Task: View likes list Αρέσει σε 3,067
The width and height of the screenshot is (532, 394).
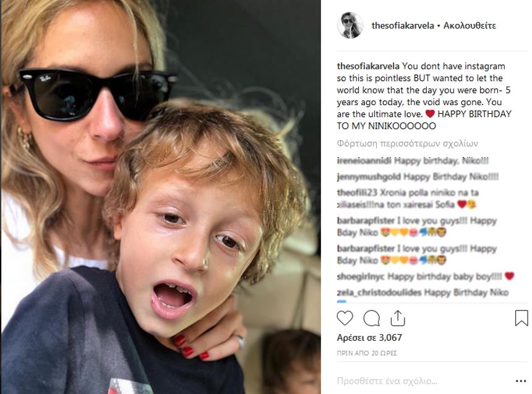Action: click(x=369, y=338)
